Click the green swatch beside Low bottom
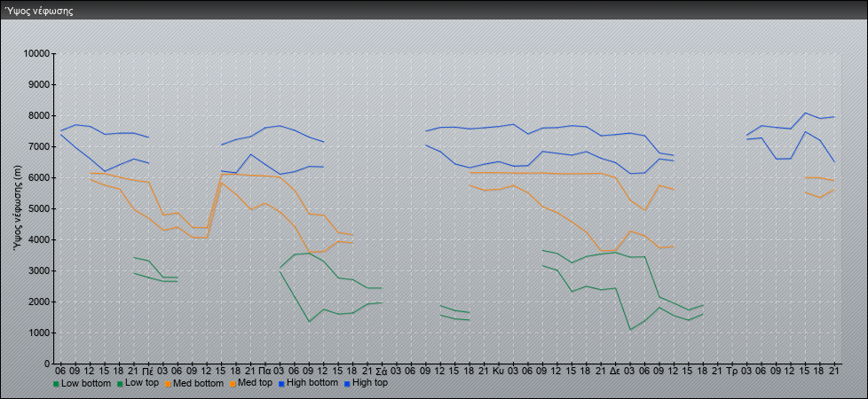 click(56, 383)
